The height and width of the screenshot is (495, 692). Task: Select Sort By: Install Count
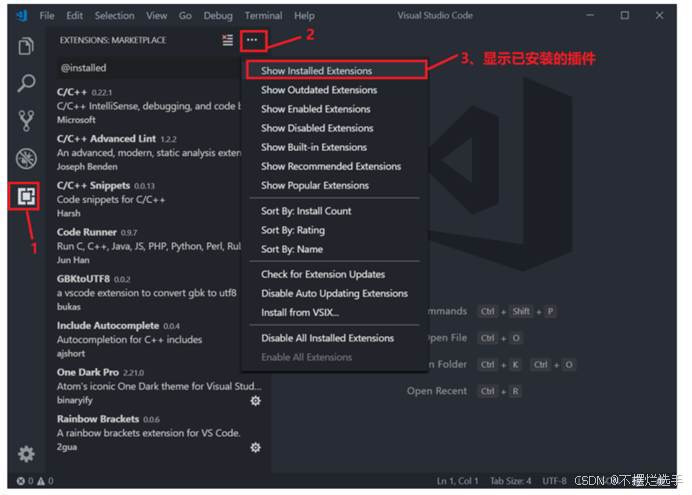point(335,211)
